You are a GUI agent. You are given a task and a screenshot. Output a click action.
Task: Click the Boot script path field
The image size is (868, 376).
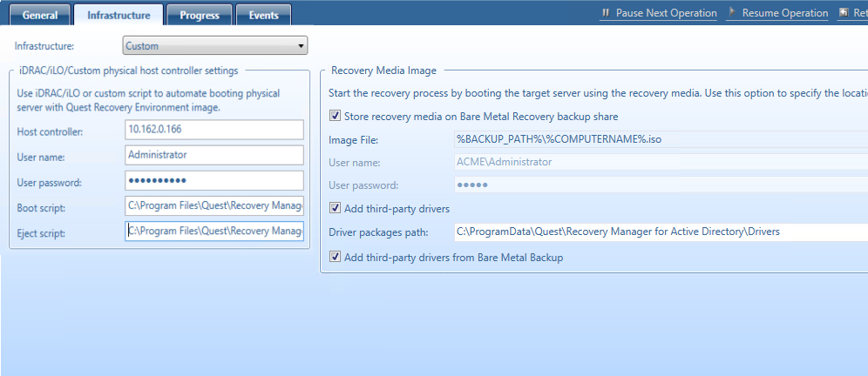214,205
